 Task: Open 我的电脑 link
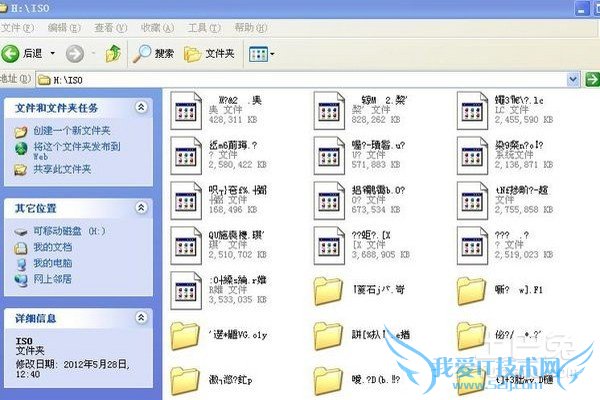tap(52, 263)
